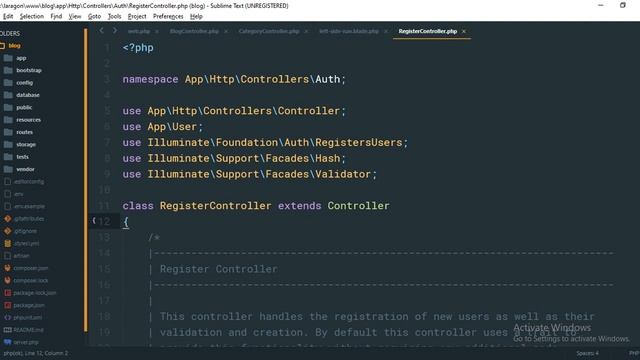Click the resources folder icon
The height and width of the screenshot is (360, 640).
pos(8,120)
